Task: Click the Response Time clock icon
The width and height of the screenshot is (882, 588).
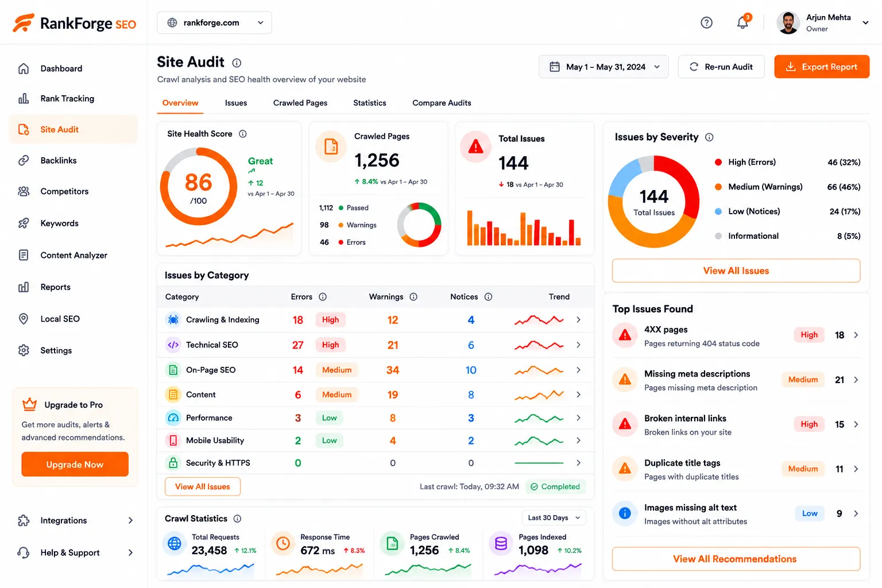Action: tap(283, 543)
